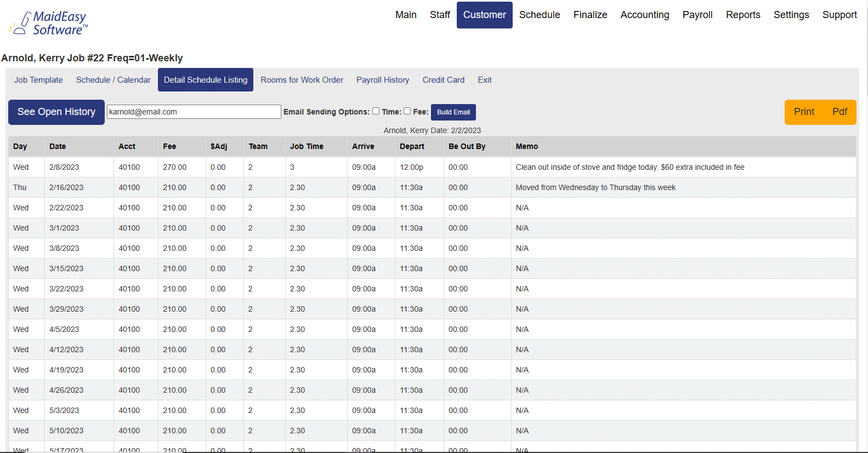The height and width of the screenshot is (453, 868).
Task: Click the See Open History button
Action: point(56,112)
